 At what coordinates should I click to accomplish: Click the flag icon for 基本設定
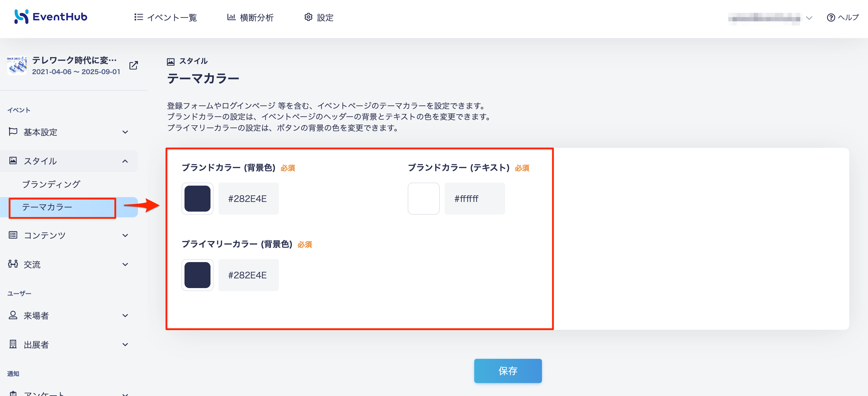(x=13, y=132)
